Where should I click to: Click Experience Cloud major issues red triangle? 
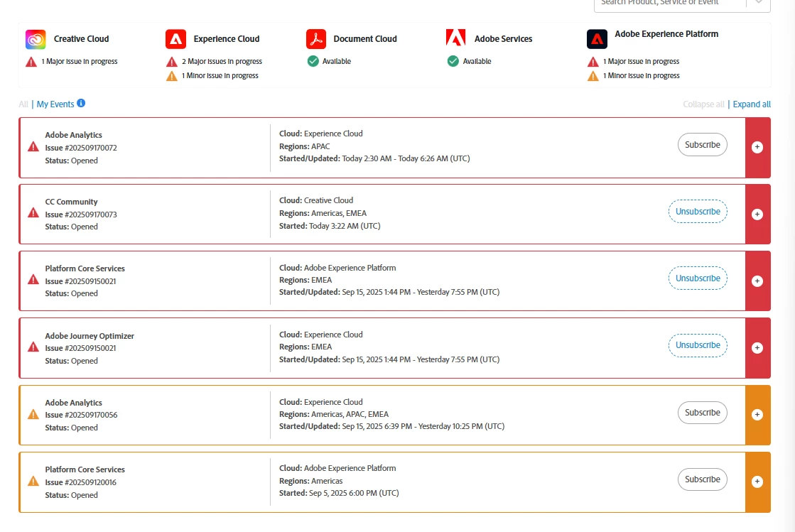[x=172, y=62]
